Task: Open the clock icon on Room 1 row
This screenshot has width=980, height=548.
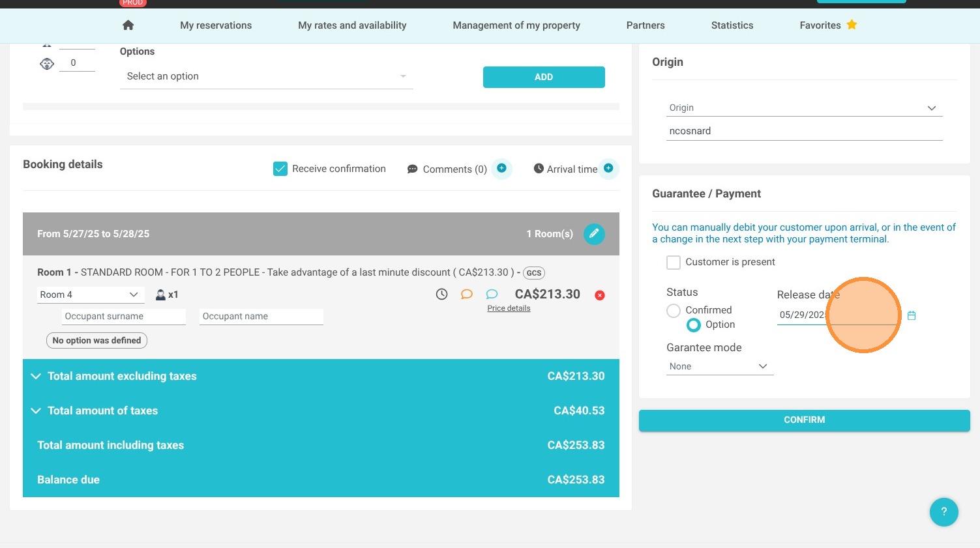Action: (441, 294)
